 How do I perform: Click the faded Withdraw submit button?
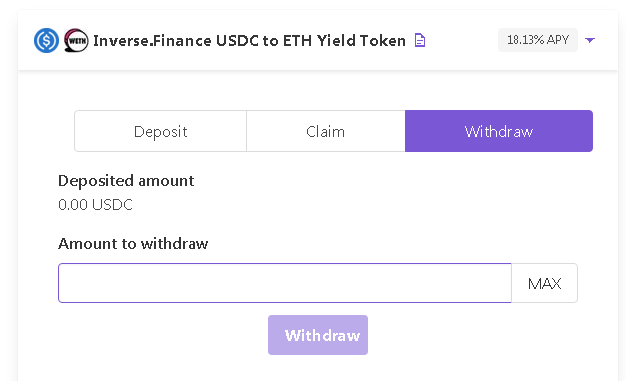(318, 335)
